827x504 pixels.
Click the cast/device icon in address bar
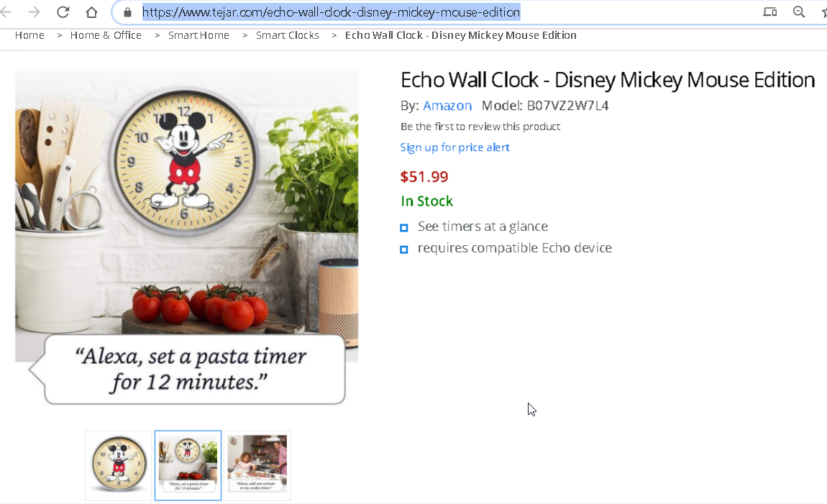pos(770,12)
